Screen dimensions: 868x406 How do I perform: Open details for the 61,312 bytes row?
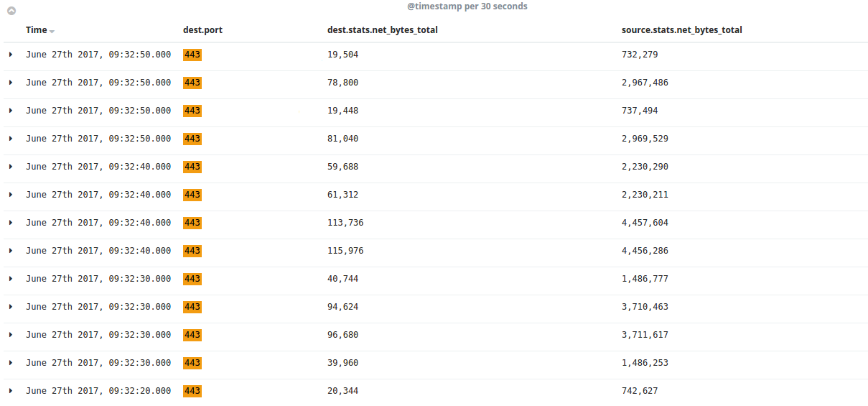[11, 195]
